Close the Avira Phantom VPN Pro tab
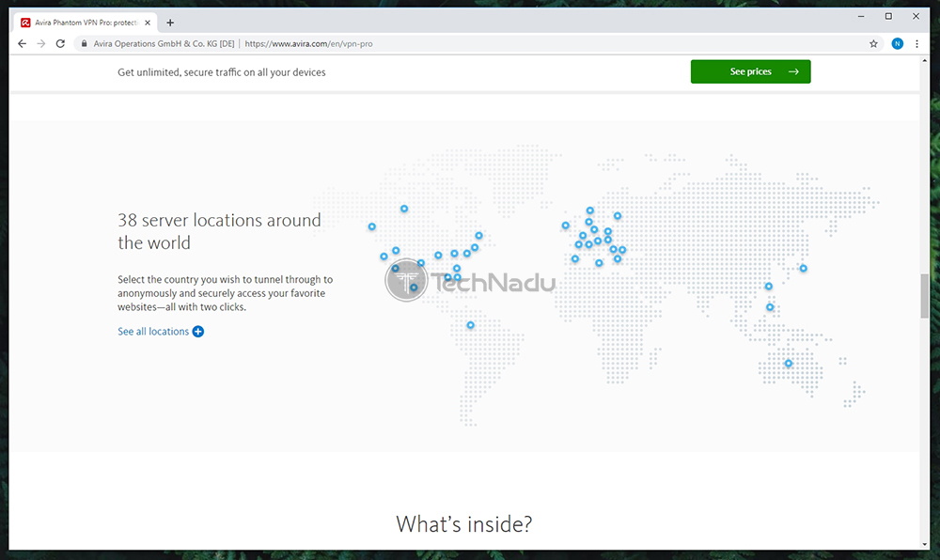Image resolution: width=940 pixels, height=560 pixels. [x=148, y=23]
